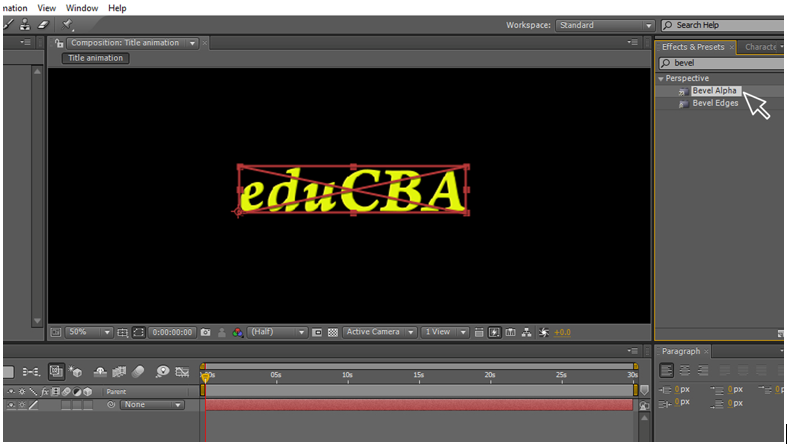Click the Comp Marker Bin icon

pyautogui.click(x=644, y=390)
